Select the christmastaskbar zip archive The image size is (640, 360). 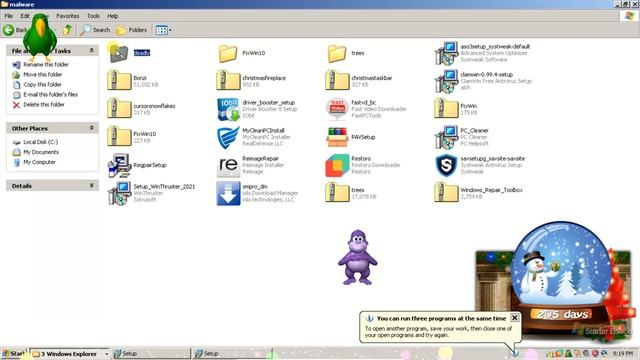[x=337, y=80]
